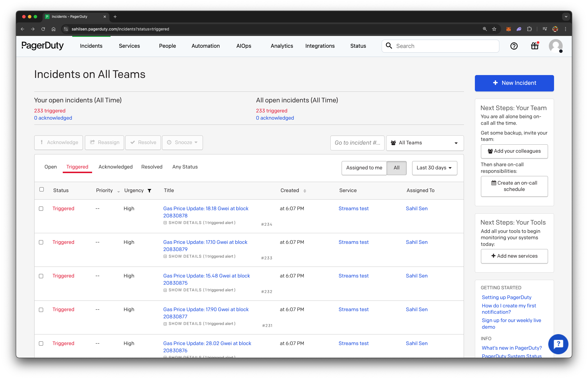This screenshot has height=379, width=588.
Task: Filter by Urgency funnel icon
Action: [149, 191]
